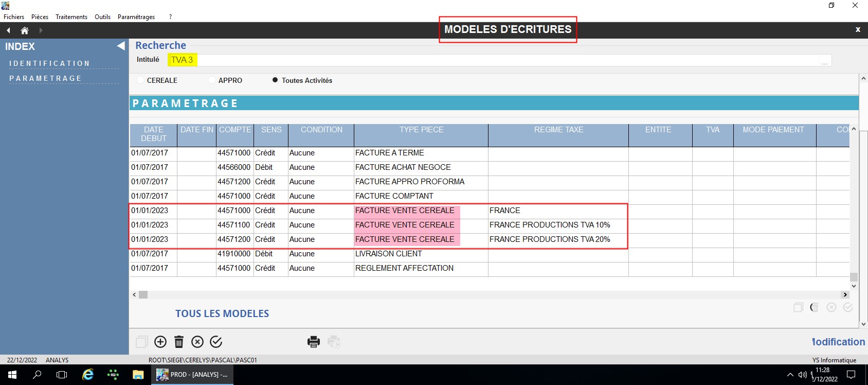Select the Toutes Activités radio button
The height and width of the screenshot is (385, 868).
pyautogui.click(x=275, y=80)
